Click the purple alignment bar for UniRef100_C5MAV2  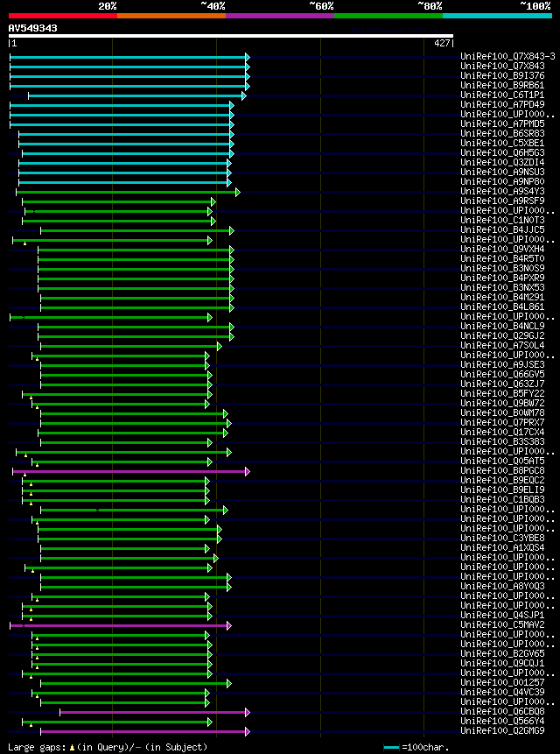coord(120,625)
